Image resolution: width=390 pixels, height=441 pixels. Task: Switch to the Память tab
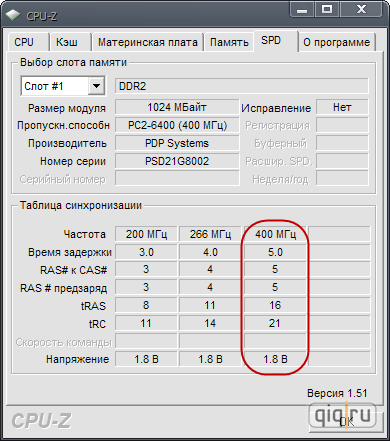[229, 42]
